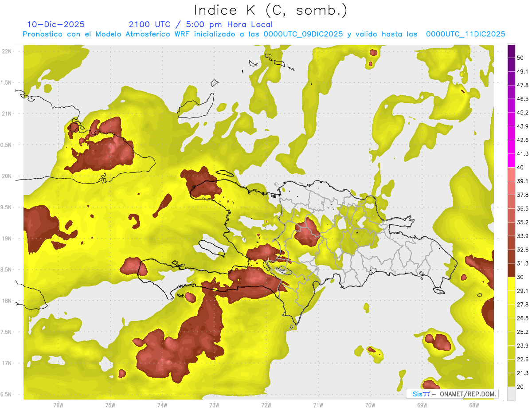Click the '43.9' color bar value
The width and height of the screenshot is (532, 411).
click(x=523, y=126)
